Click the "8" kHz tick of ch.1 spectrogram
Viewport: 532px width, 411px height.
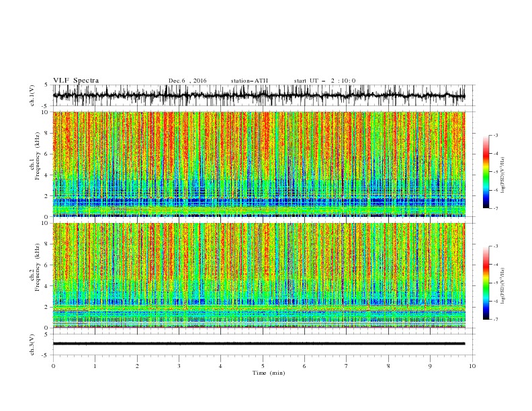[48, 133]
